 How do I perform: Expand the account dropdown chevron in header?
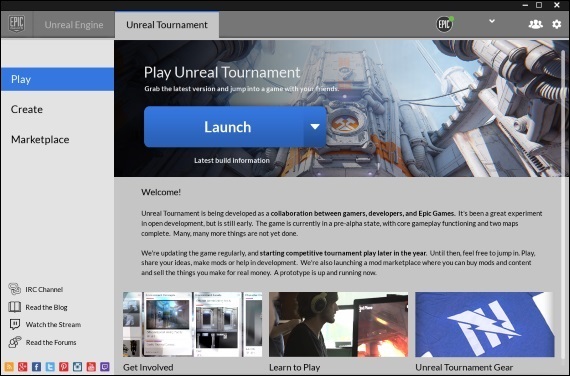pos(492,21)
